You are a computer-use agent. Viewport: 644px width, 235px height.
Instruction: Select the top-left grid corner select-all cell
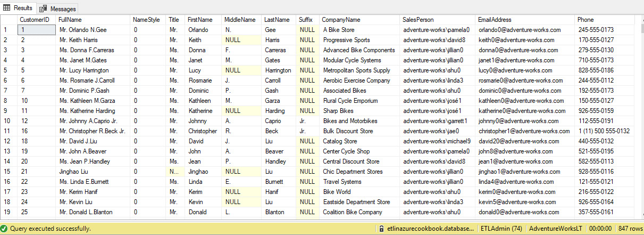tap(9, 20)
